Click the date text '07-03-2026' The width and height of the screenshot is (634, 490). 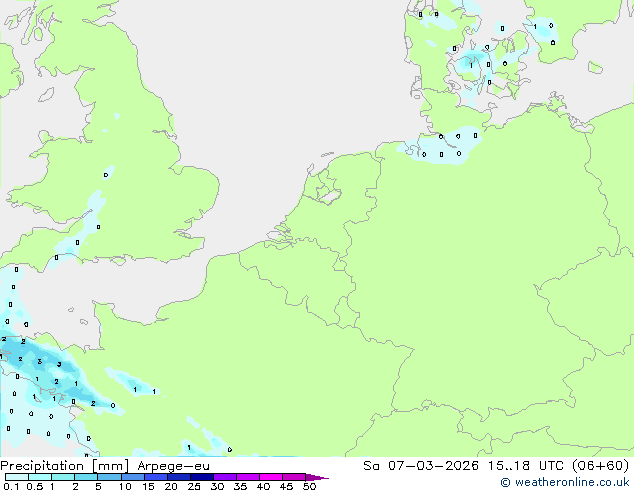pos(433,465)
